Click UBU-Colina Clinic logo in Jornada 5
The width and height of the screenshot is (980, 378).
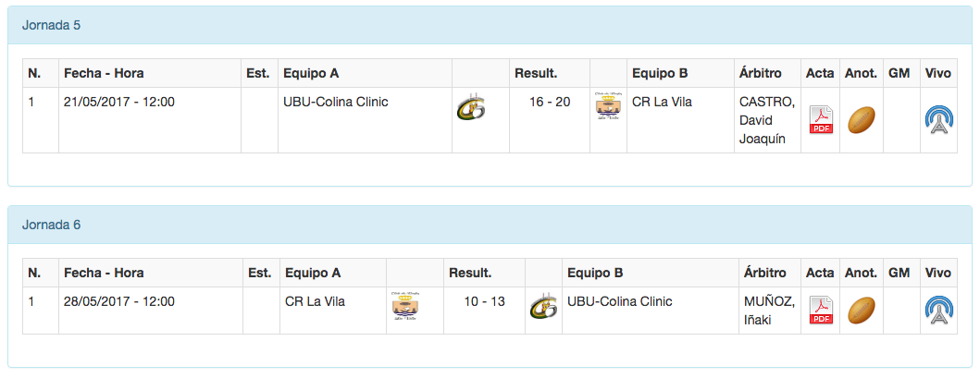(469, 109)
